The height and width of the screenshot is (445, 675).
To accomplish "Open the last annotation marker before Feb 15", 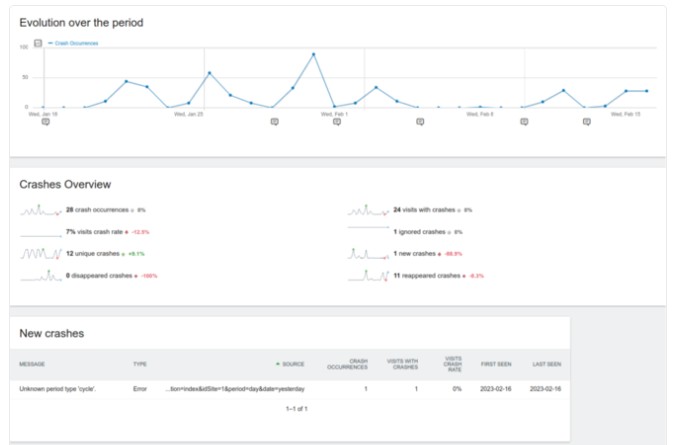I will click(587, 122).
